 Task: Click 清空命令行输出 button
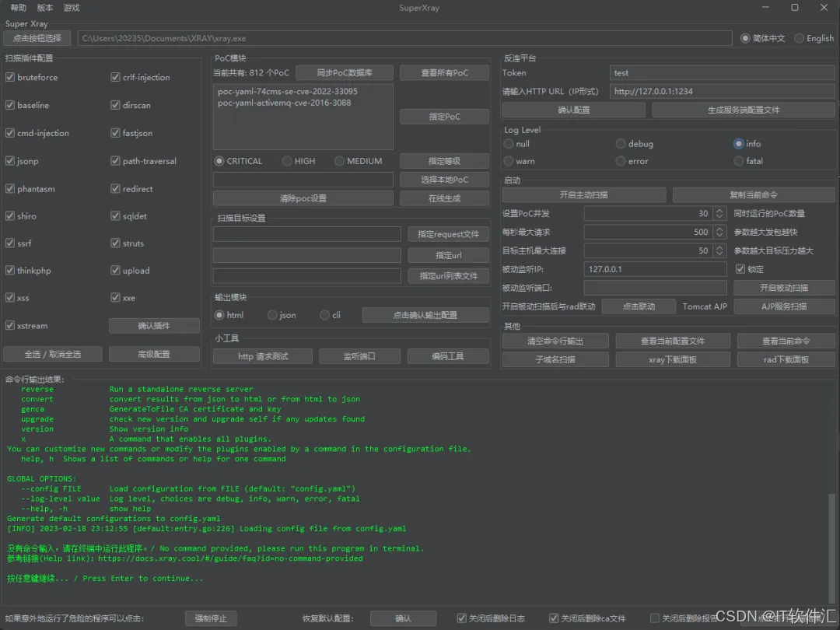pyautogui.click(x=555, y=341)
